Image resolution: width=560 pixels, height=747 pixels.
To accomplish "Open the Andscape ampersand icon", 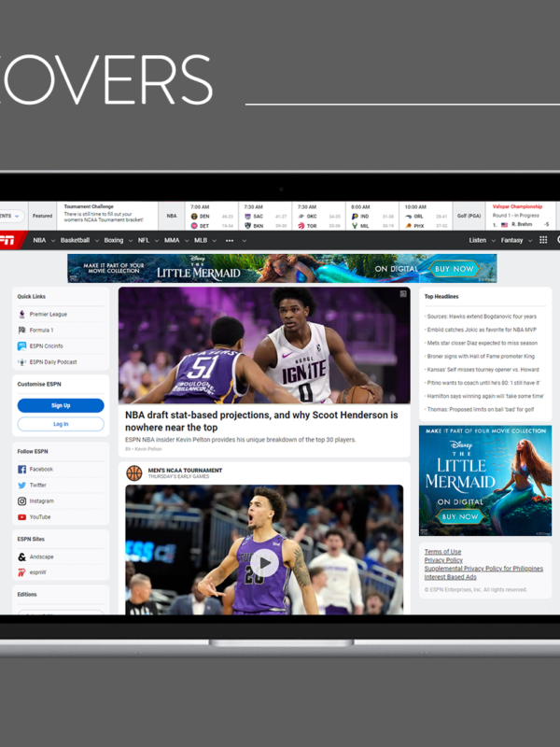I will [21, 557].
